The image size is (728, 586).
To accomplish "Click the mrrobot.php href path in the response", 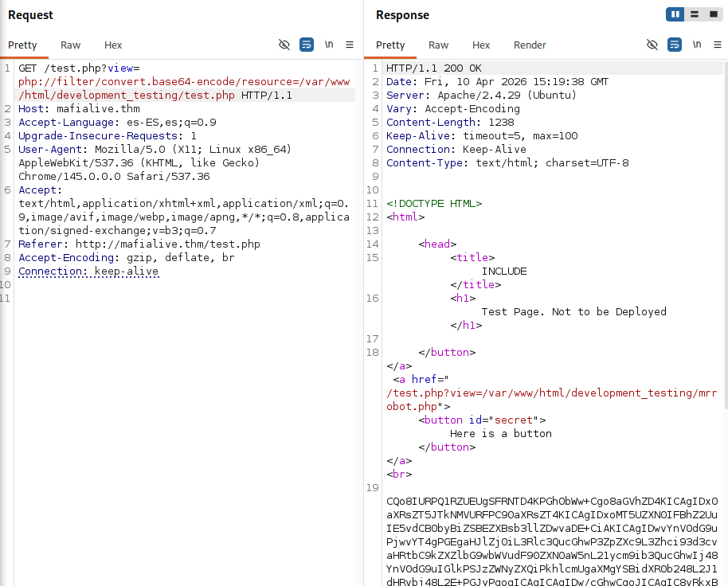I will coord(551,400).
